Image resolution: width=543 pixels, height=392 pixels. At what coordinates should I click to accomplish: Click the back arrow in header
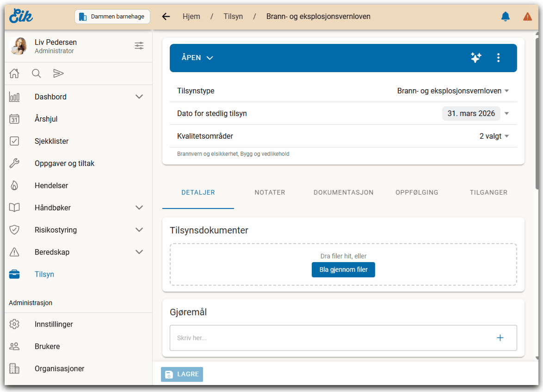[x=166, y=17]
